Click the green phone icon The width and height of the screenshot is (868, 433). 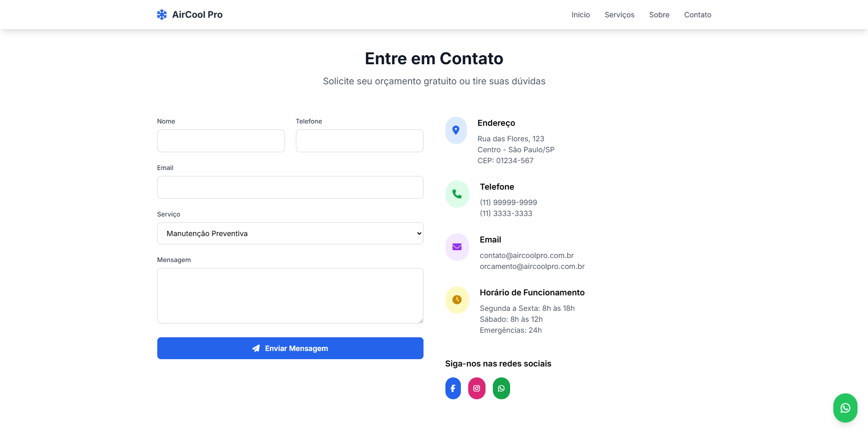tap(457, 194)
